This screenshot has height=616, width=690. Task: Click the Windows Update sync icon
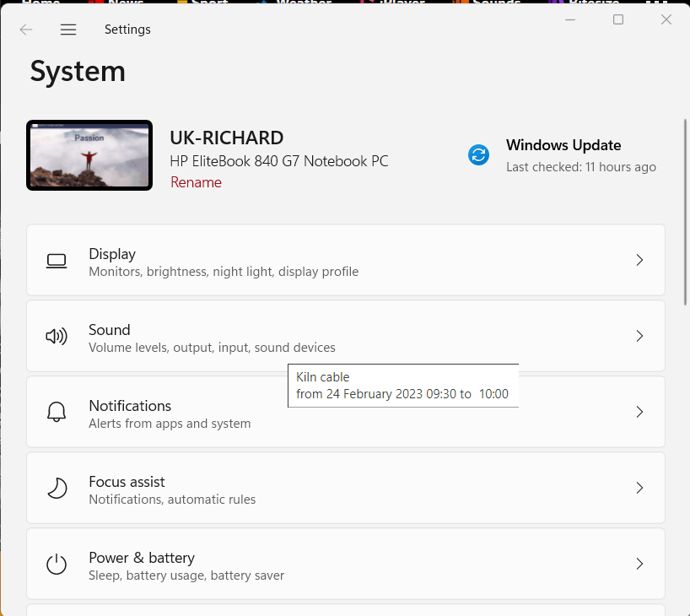tap(478, 155)
